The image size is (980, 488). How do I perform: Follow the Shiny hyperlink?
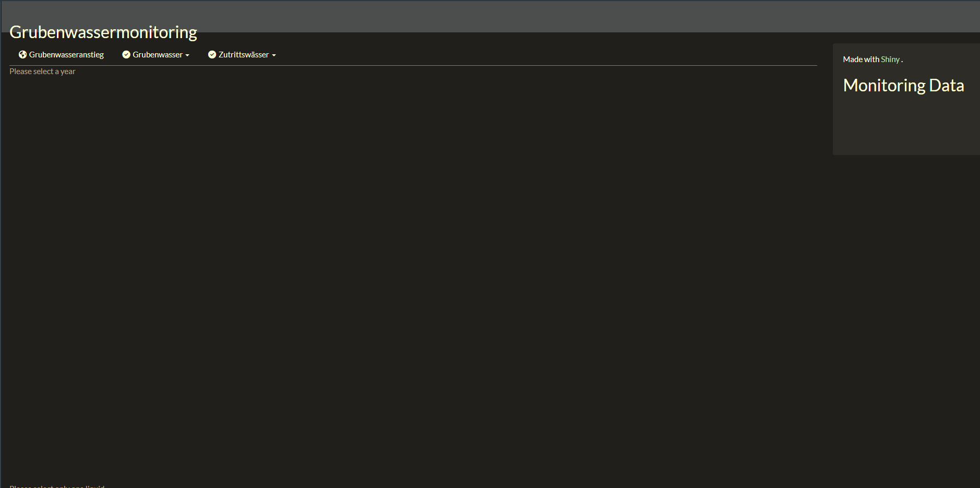(890, 59)
